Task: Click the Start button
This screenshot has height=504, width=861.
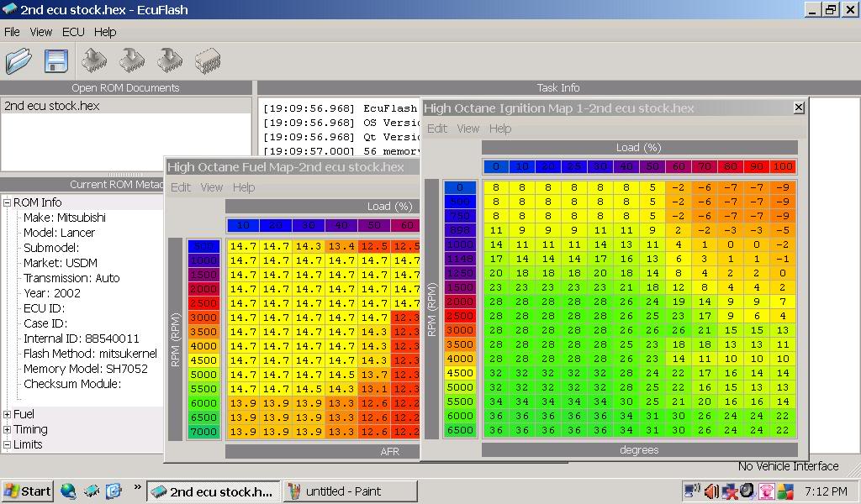Action: pos(28,491)
